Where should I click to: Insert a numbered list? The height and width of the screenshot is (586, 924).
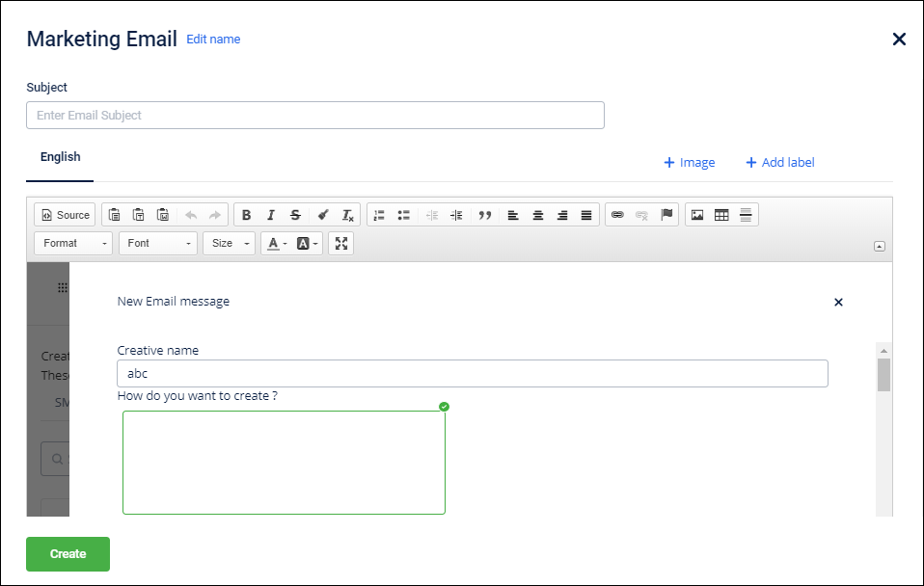[x=379, y=215]
